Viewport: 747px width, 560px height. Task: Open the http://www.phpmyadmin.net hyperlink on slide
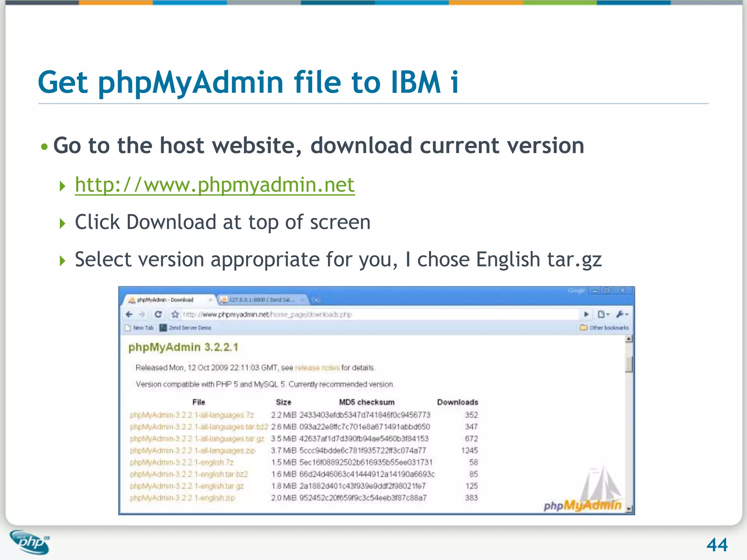pyautogui.click(x=214, y=185)
